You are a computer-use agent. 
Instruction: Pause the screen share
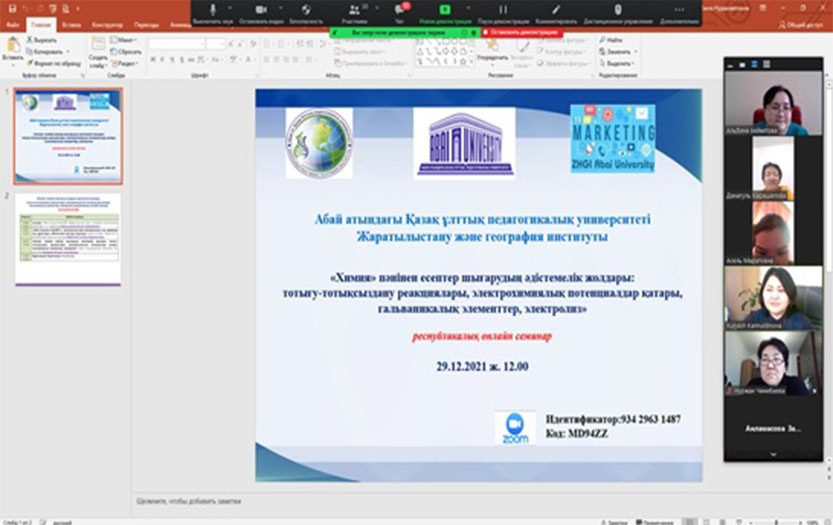click(x=503, y=10)
